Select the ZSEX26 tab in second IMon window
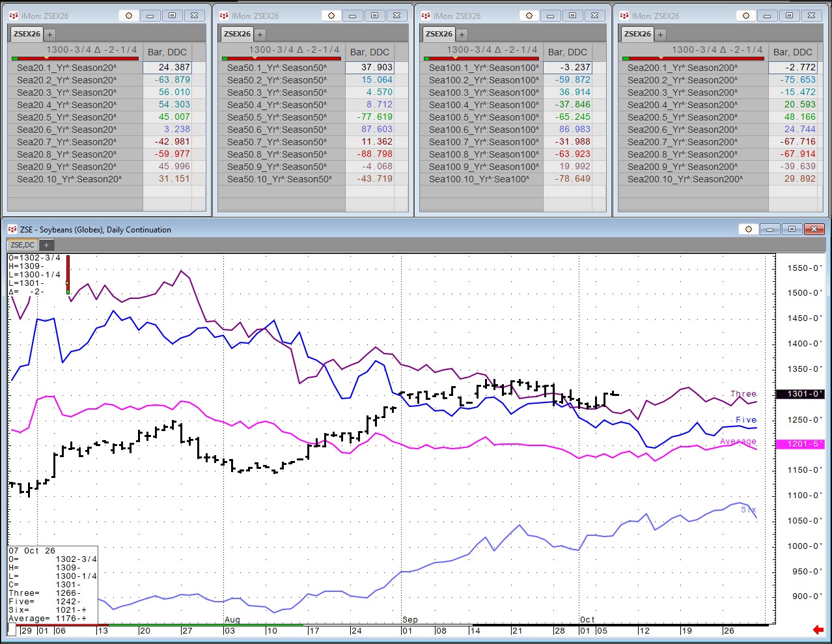This screenshot has width=832, height=644. tap(237, 34)
